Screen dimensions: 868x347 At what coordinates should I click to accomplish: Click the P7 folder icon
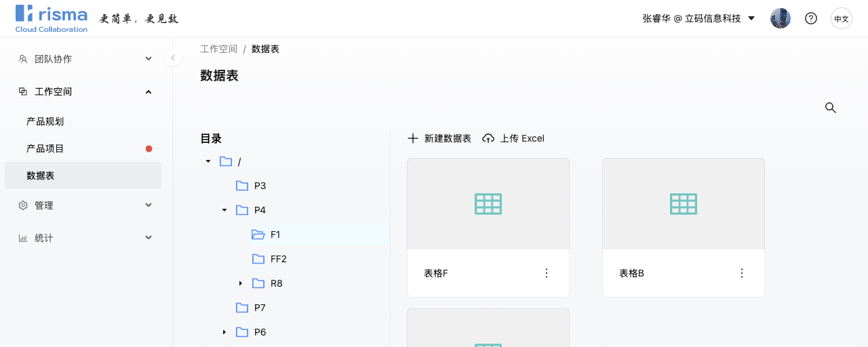pyautogui.click(x=242, y=308)
